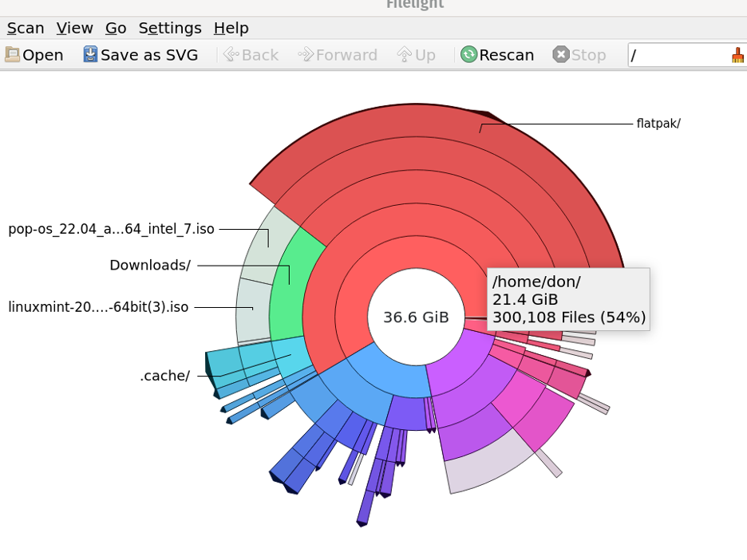Open a directory to scan
Image resolution: width=747 pixels, height=560 pixels.
coord(34,54)
